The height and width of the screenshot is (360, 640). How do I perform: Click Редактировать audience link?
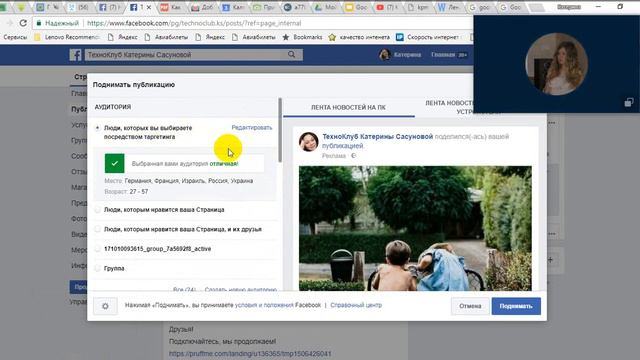point(252,128)
